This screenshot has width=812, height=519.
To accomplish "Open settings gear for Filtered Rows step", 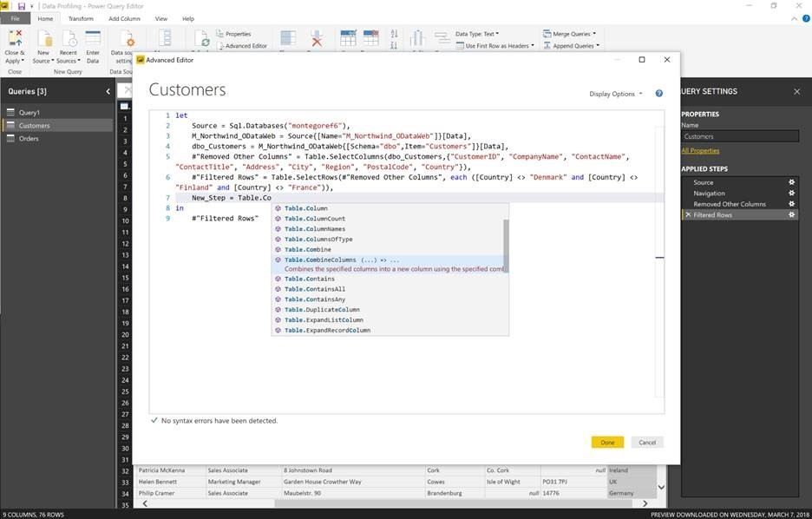I will pos(791,215).
